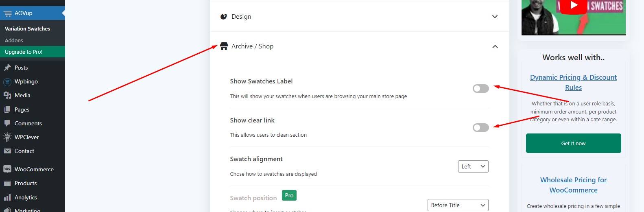Play the YouTube swatches video
Viewport: 644px width, 212px height.
[x=574, y=6]
